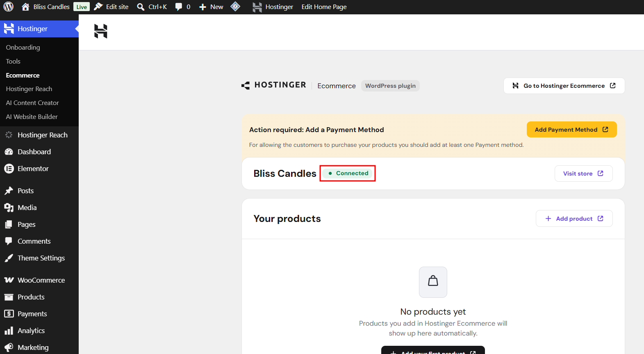This screenshot has height=354, width=644.
Task: Click the New label in admin bar
Action: (217, 7)
